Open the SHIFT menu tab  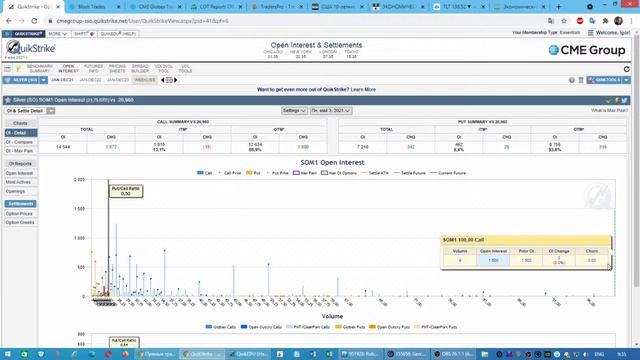[84, 34]
